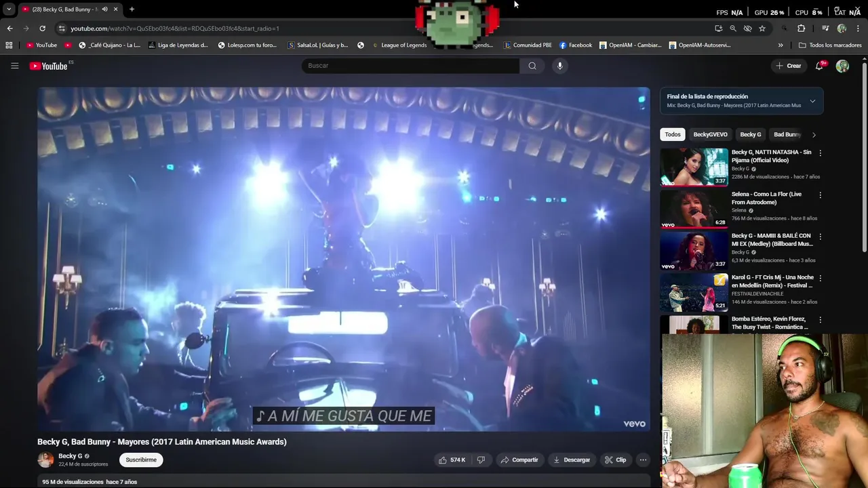The height and width of the screenshot is (488, 868).
Task: Select the Todos chip
Action: pyautogui.click(x=673, y=134)
